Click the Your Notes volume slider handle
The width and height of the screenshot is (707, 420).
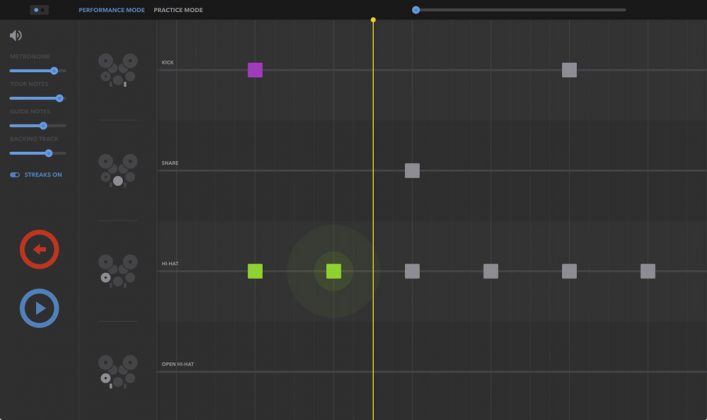pos(59,98)
